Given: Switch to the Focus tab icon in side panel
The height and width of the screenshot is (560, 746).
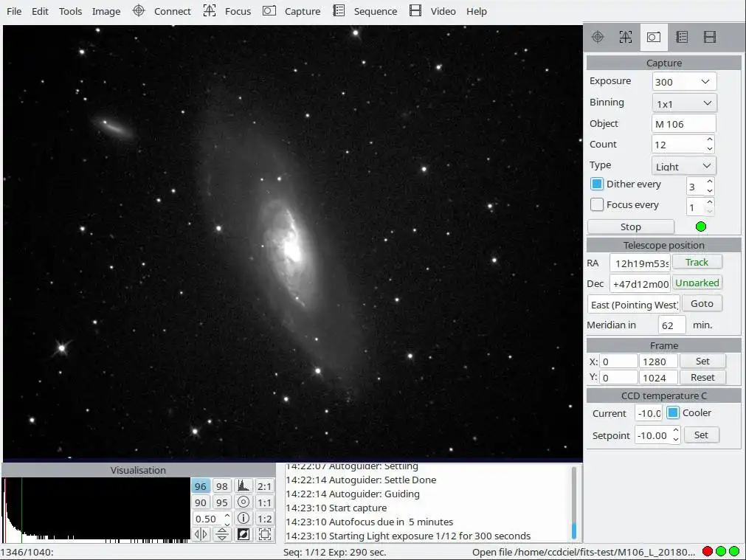Looking at the screenshot, I should (x=626, y=37).
